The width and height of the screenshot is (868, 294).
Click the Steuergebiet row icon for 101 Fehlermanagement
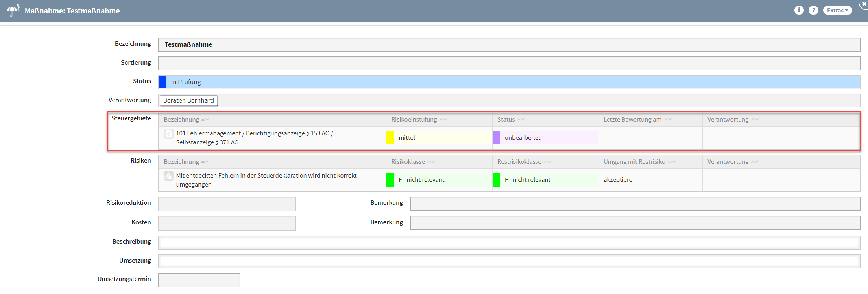[168, 134]
